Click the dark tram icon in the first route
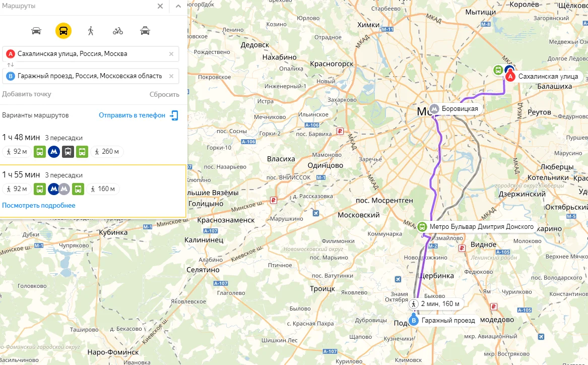 pos(68,151)
